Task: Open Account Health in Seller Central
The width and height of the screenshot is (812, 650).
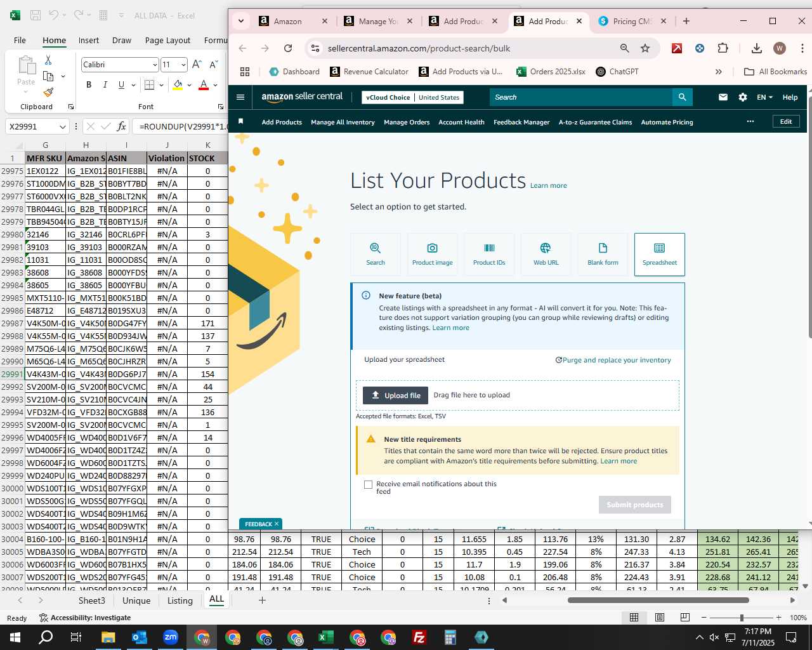Action: pyautogui.click(x=461, y=122)
